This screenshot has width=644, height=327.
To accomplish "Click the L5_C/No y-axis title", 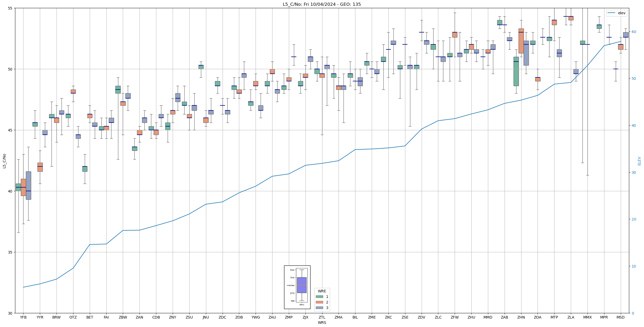I will click(x=4, y=161).
